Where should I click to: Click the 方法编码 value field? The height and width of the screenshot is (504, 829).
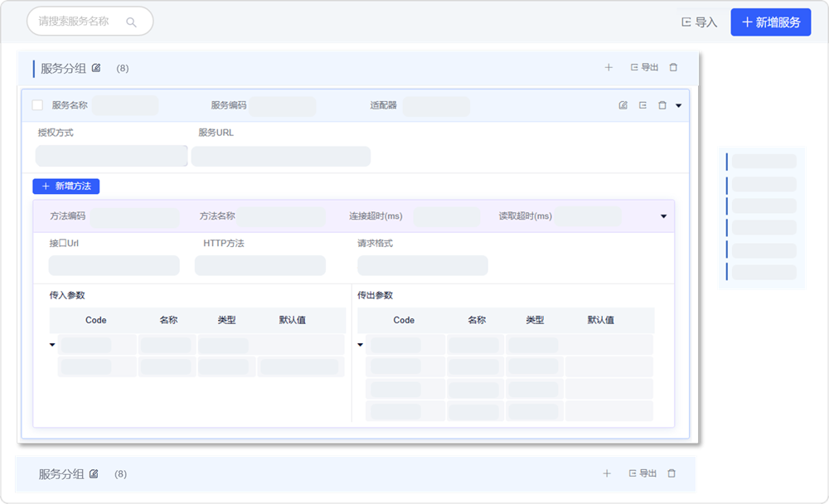click(x=135, y=217)
